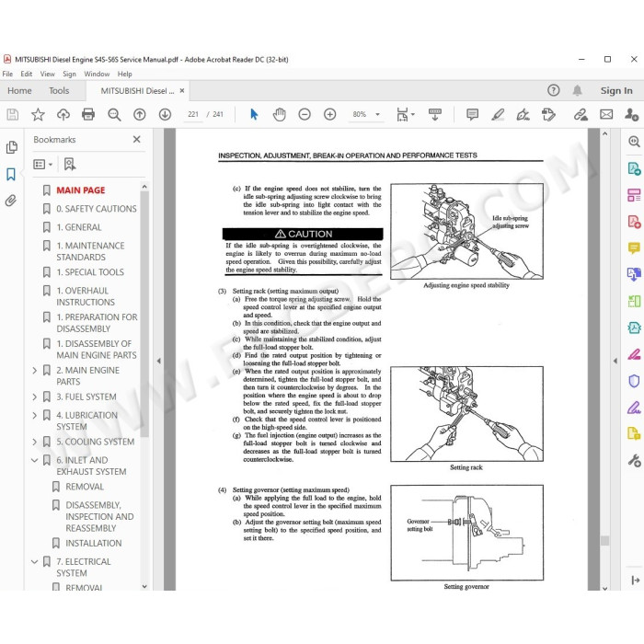Open the sign document pen tool
Screen dimensions: 644x644
(x=523, y=114)
